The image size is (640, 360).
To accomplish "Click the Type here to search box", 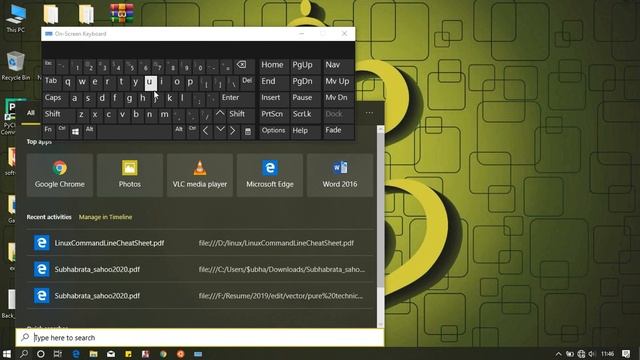I will (x=200, y=338).
